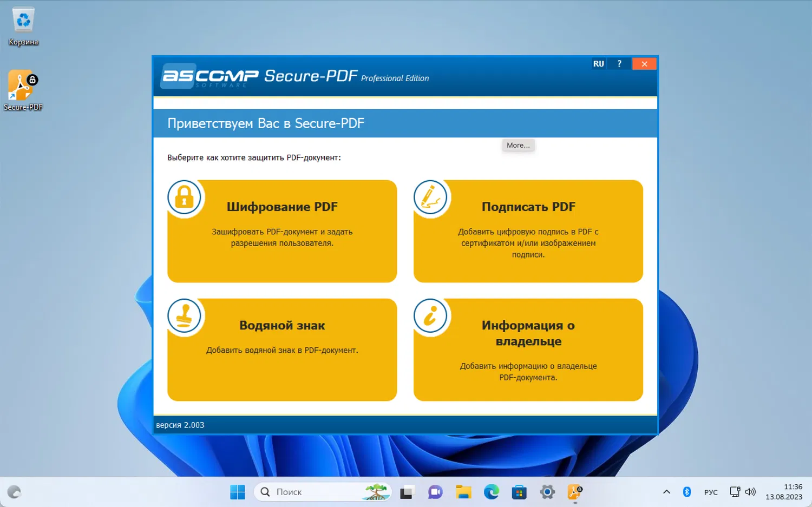The image size is (812, 507).
Task: Click the owner info "i" icon
Action: [430, 316]
